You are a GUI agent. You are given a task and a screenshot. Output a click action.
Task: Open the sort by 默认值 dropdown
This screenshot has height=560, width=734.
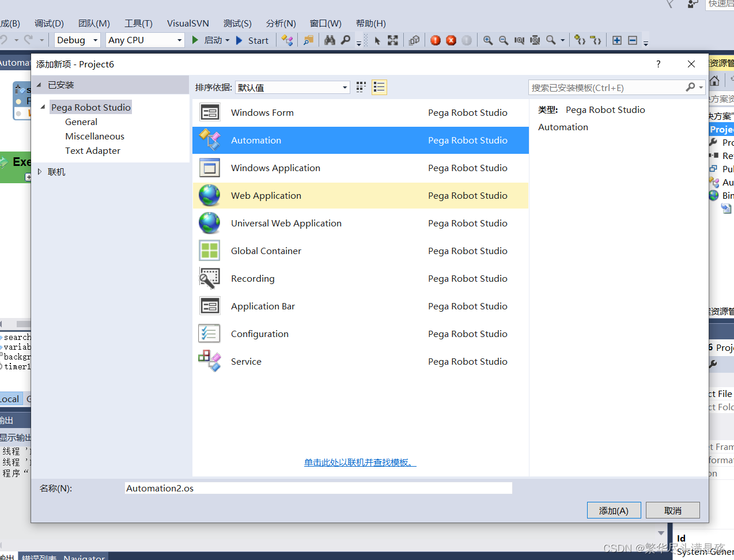click(x=293, y=88)
